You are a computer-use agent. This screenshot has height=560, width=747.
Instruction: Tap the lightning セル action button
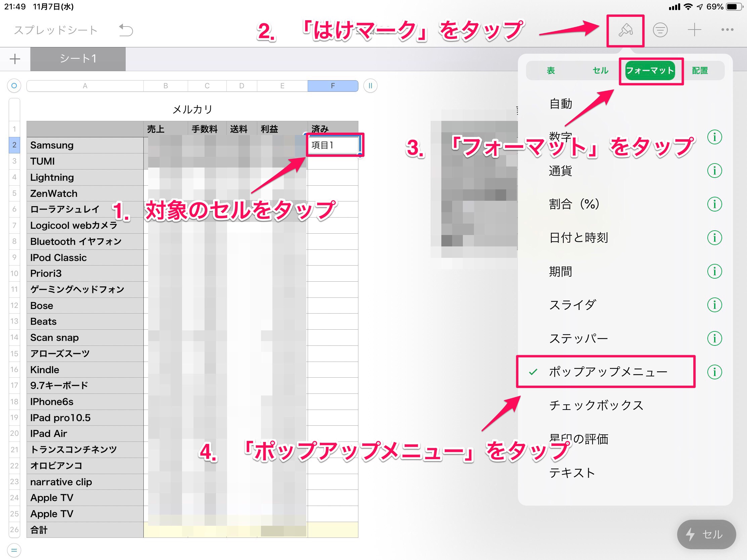click(706, 534)
